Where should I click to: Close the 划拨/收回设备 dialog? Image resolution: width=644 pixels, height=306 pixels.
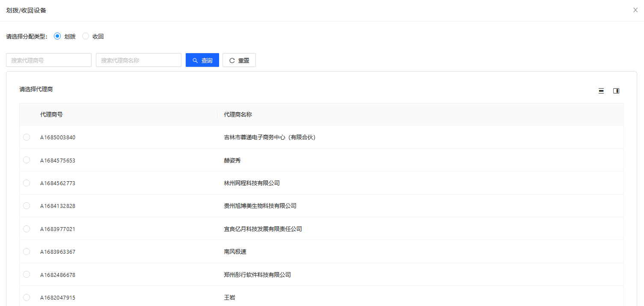click(x=635, y=10)
